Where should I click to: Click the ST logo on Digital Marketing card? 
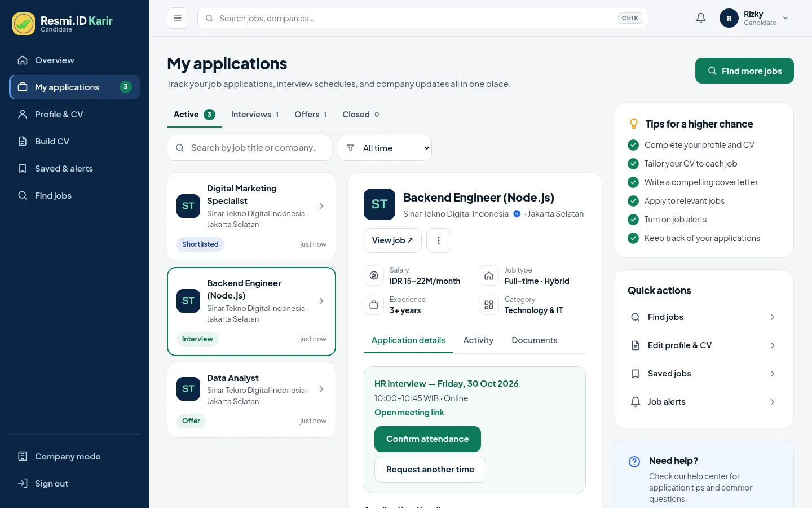pos(188,206)
